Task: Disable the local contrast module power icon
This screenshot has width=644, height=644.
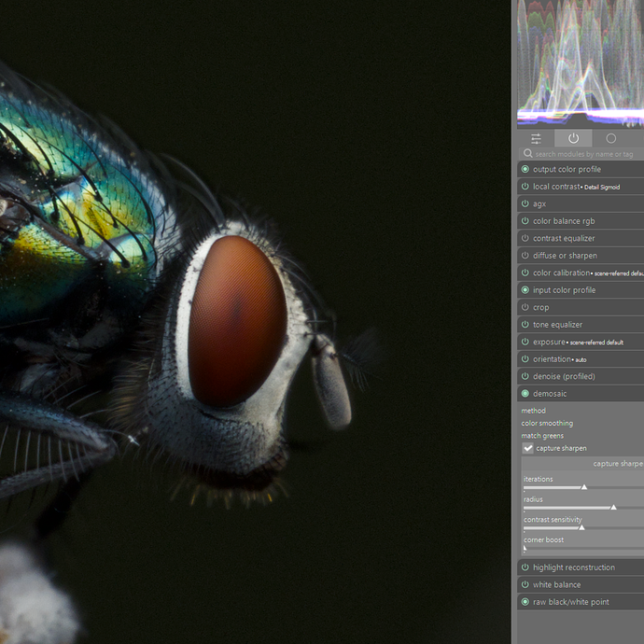Action: click(x=525, y=187)
